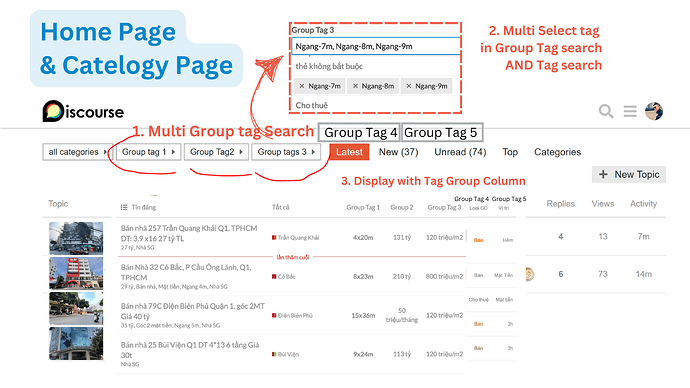Click the 8x23m cell
This screenshot has width=690, height=388.
pyautogui.click(x=363, y=277)
